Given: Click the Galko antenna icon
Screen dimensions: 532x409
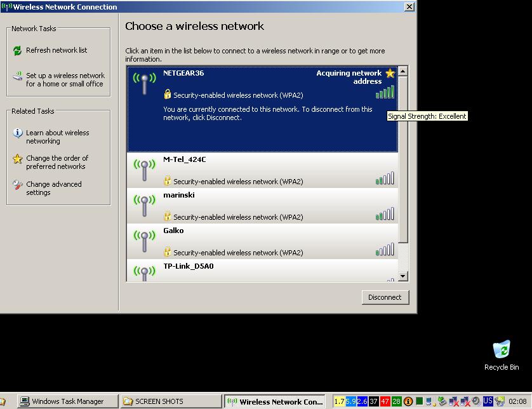Looking at the screenshot, I should pos(145,241).
